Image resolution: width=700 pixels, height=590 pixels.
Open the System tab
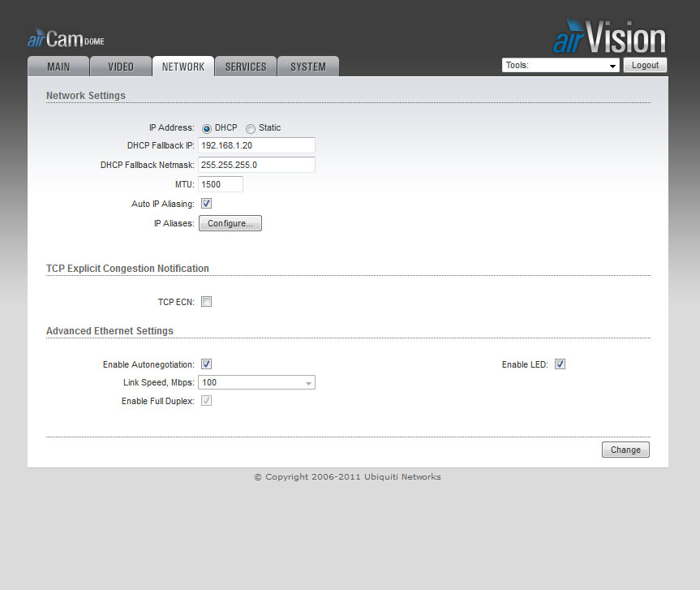(x=308, y=67)
